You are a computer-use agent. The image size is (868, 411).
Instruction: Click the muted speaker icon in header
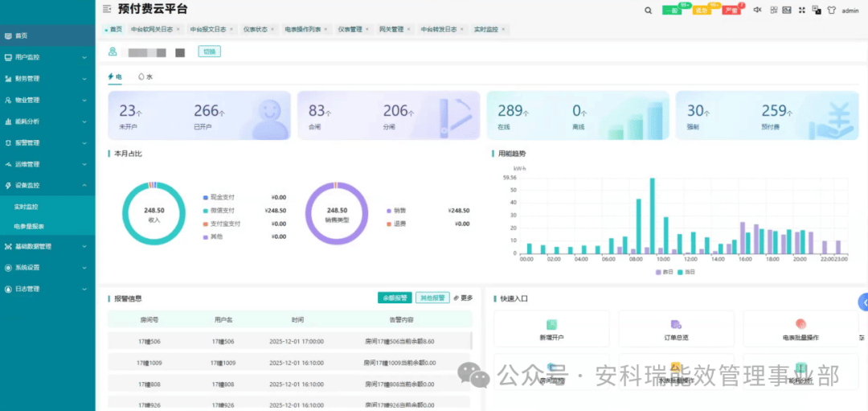click(x=757, y=10)
